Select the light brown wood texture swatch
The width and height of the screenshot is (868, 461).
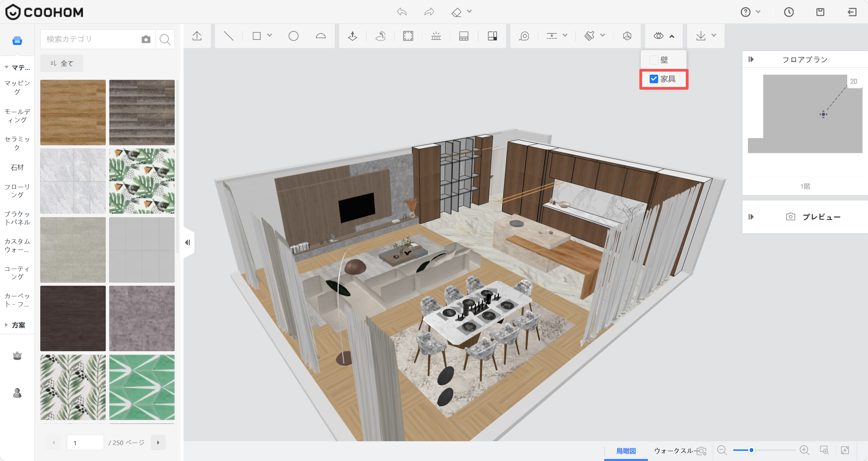tap(73, 113)
